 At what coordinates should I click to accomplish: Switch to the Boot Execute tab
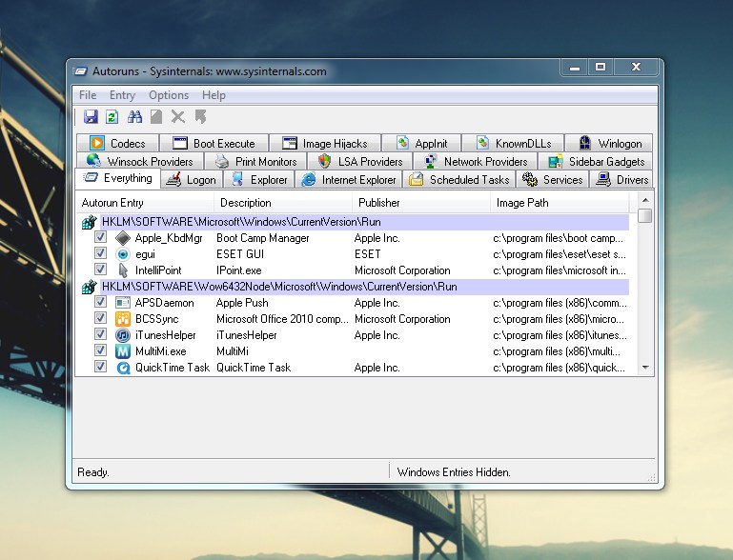214,144
